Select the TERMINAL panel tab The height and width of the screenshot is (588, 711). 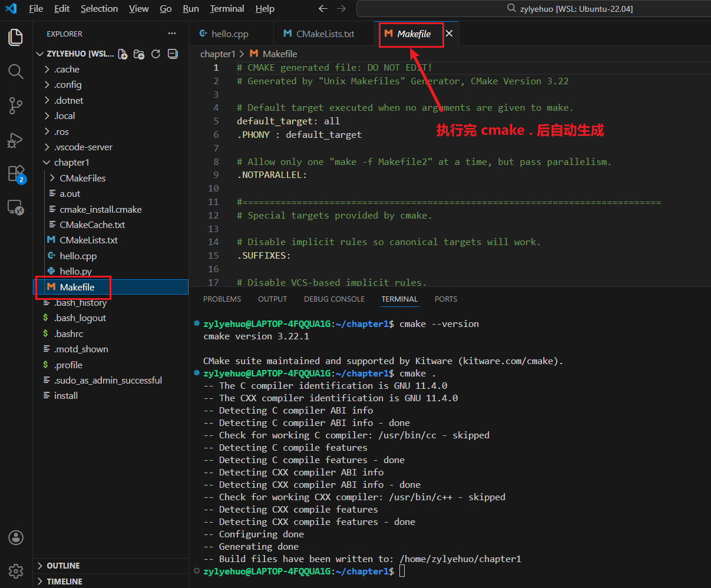click(399, 299)
